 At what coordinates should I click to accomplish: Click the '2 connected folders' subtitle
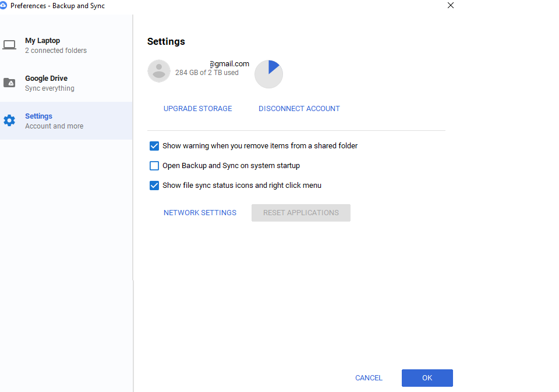(x=56, y=51)
